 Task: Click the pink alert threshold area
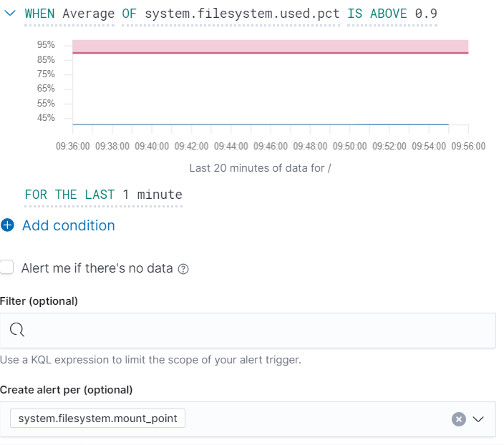point(271,46)
